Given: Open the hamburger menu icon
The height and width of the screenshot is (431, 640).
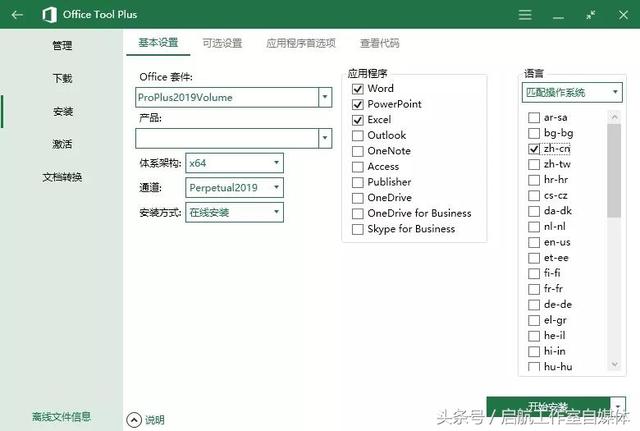Looking at the screenshot, I should (x=525, y=15).
